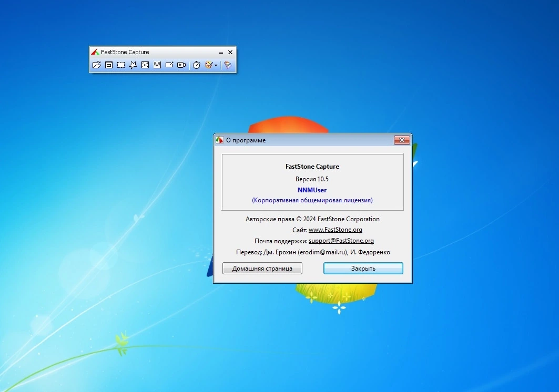Click the 'FastStone Capture' toolbar title text
This screenshot has height=392, width=559.
click(125, 52)
